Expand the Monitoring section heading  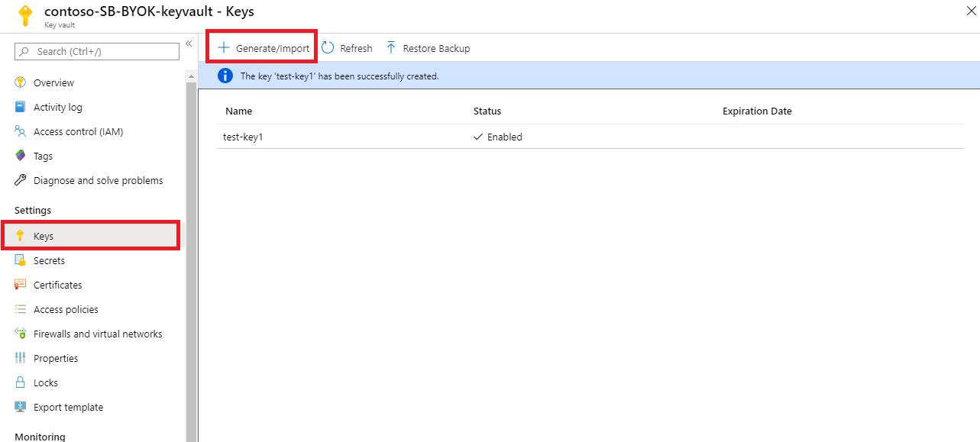(39, 436)
